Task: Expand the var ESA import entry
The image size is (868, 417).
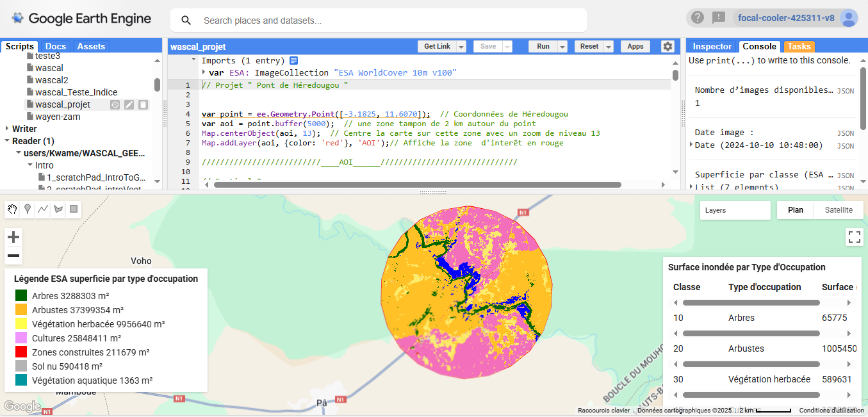Action: [204, 73]
